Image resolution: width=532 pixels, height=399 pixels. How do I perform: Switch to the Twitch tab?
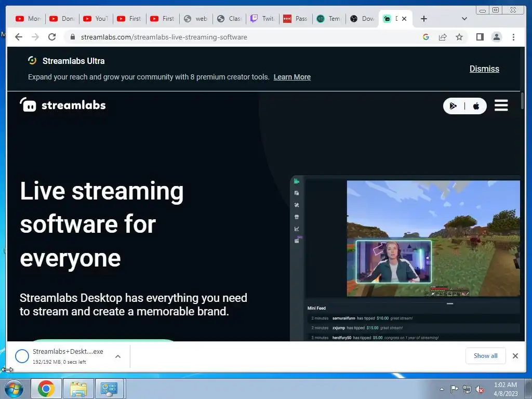click(x=263, y=19)
